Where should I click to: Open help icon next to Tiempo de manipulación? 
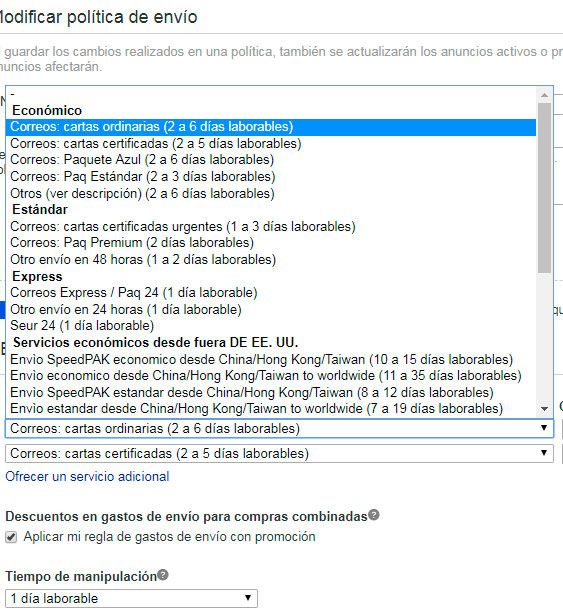point(163,575)
